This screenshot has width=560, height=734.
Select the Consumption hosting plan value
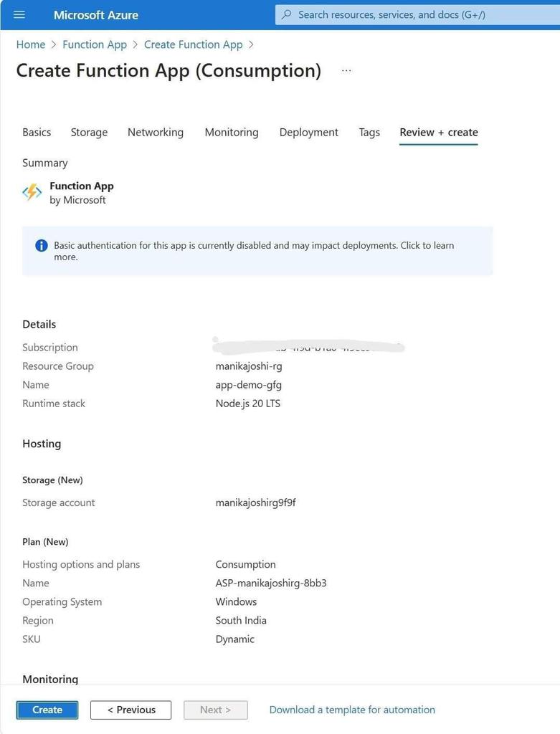pyautogui.click(x=245, y=565)
